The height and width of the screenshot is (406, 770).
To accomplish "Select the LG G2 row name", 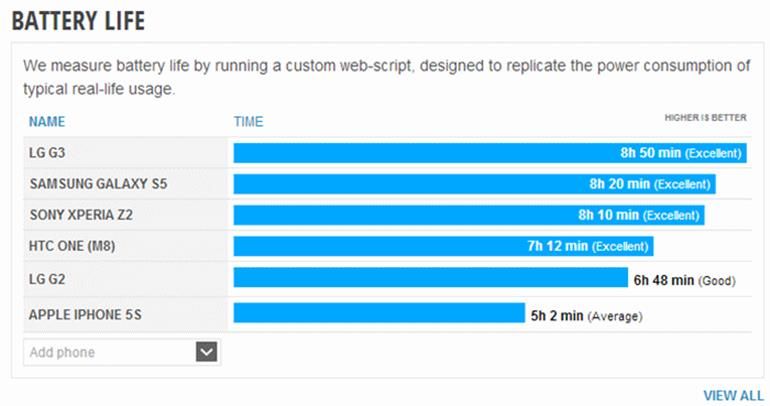I will (48, 278).
